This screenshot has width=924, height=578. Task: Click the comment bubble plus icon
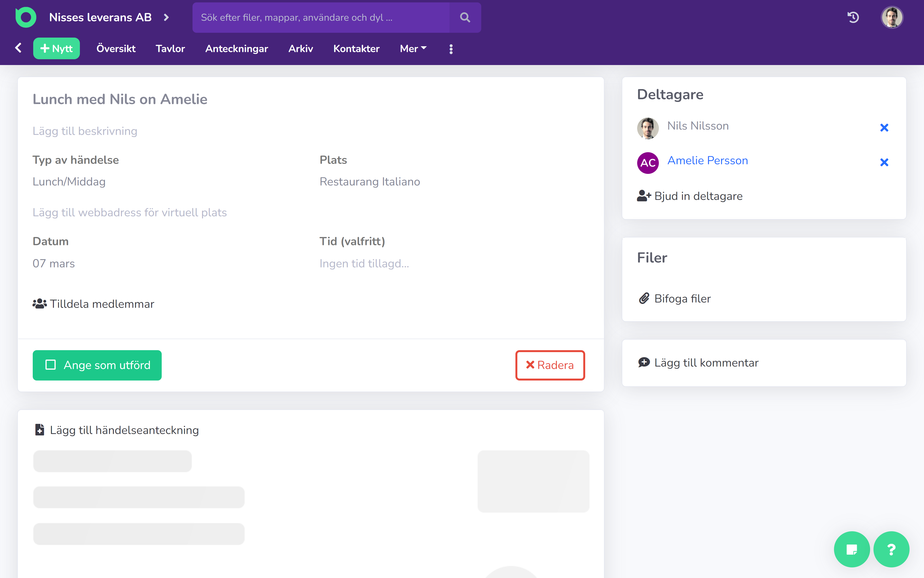coord(644,362)
